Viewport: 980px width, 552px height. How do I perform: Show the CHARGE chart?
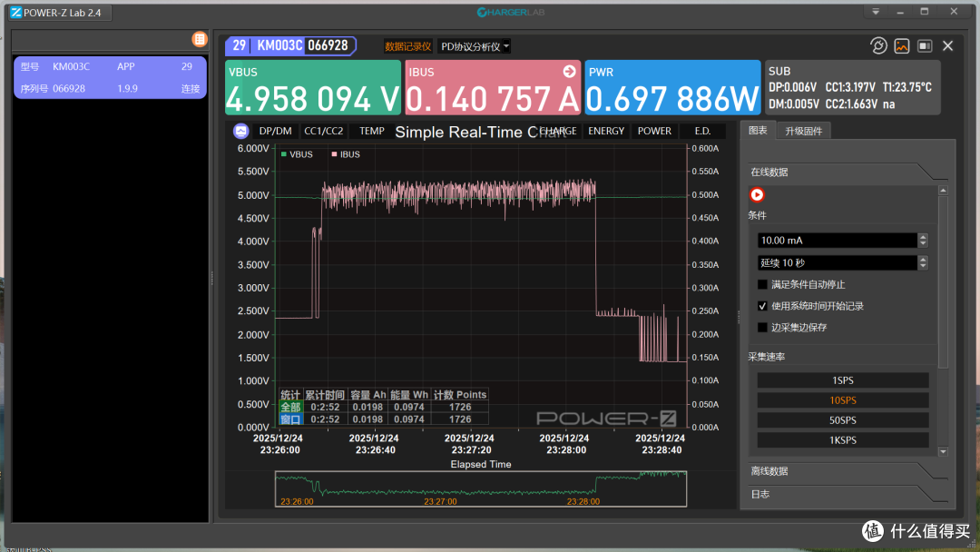point(558,131)
